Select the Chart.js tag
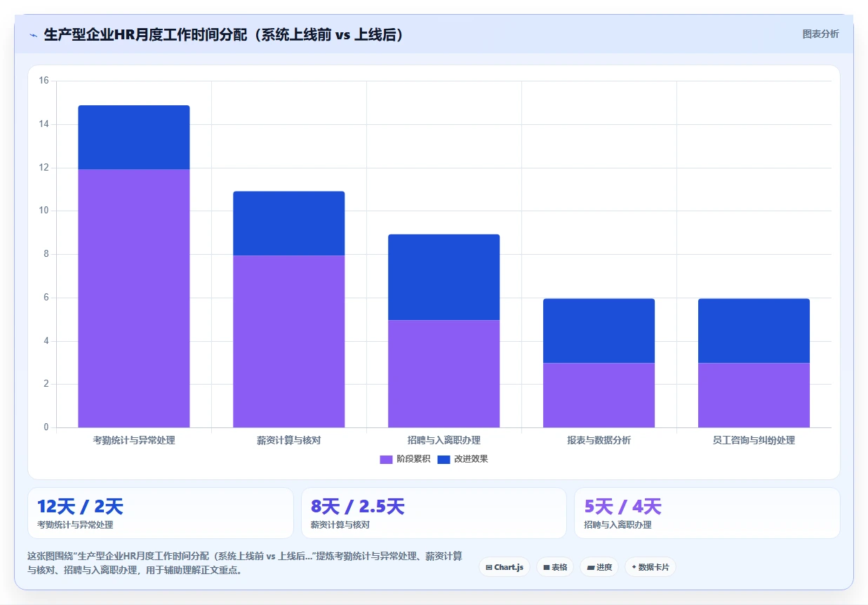 [x=505, y=567]
